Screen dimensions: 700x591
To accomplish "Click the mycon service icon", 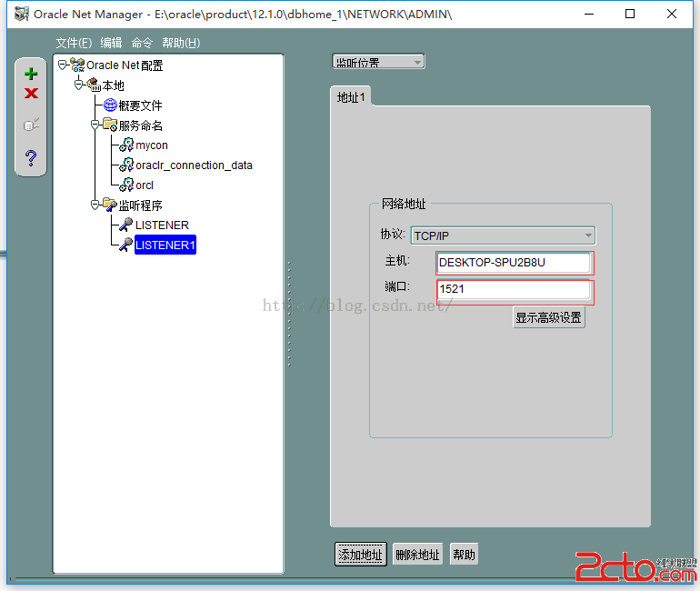I will 126,145.
